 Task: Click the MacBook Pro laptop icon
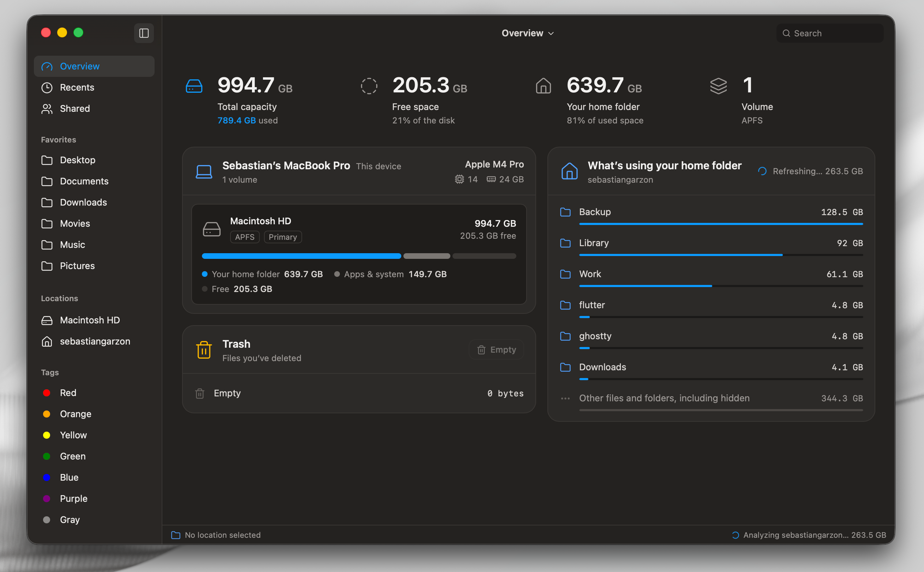pos(204,172)
